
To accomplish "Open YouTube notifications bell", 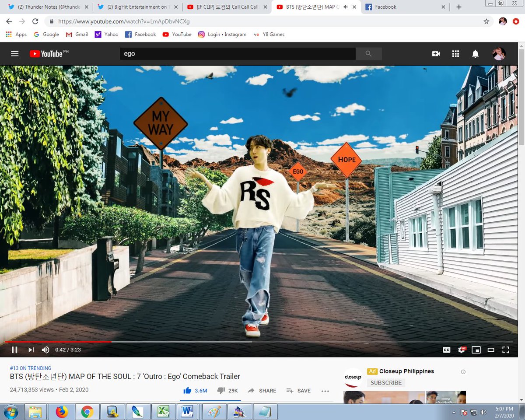I will (x=475, y=54).
